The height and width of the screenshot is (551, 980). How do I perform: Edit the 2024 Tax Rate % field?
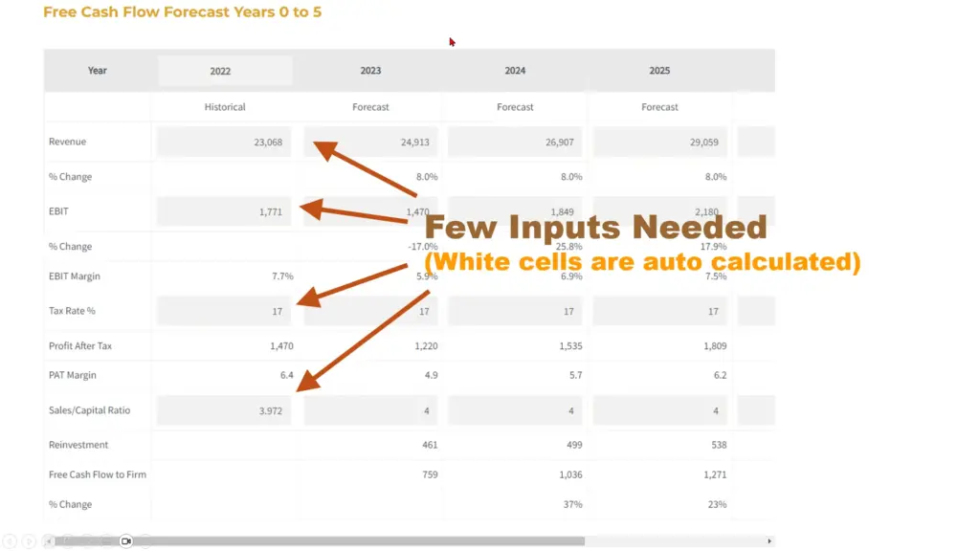pyautogui.click(x=515, y=311)
